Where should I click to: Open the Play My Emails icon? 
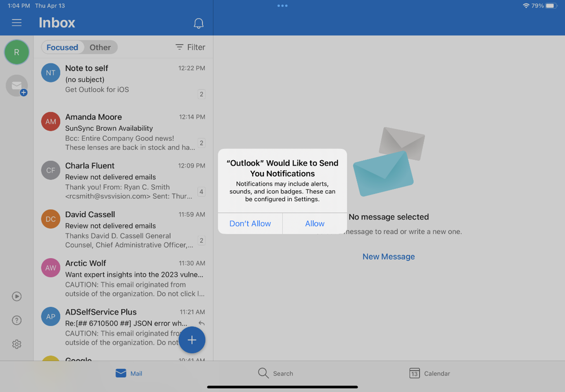point(17,296)
